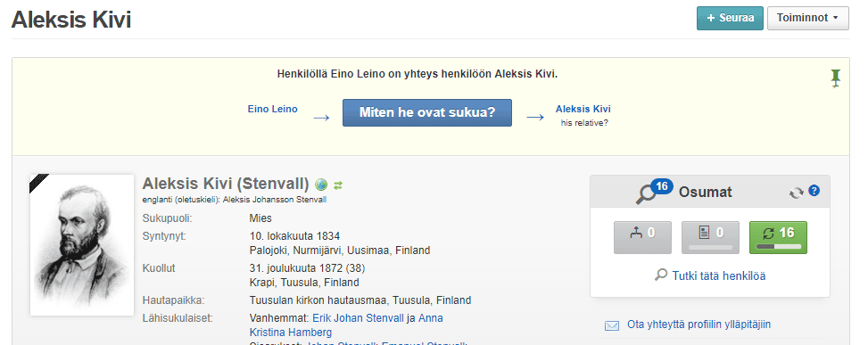Click the Seuraa follow button

(x=730, y=18)
